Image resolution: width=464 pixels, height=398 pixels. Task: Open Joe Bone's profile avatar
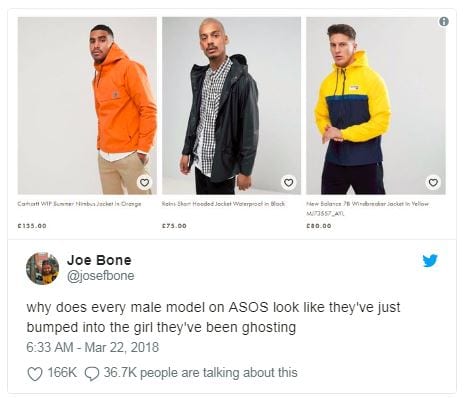pyautogui.click(x=42, y=268)
